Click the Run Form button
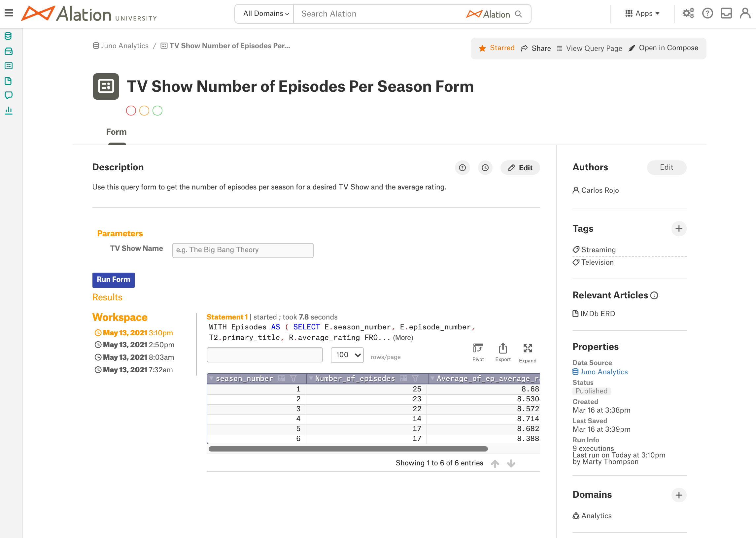This screenshot has height=538, width=756. [x=113, y=280]
